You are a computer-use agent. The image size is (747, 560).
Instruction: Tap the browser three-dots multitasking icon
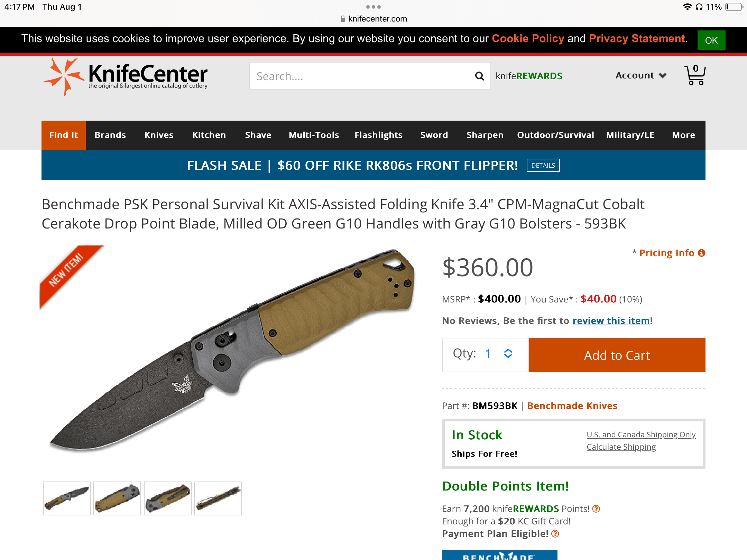coord(373,7)
